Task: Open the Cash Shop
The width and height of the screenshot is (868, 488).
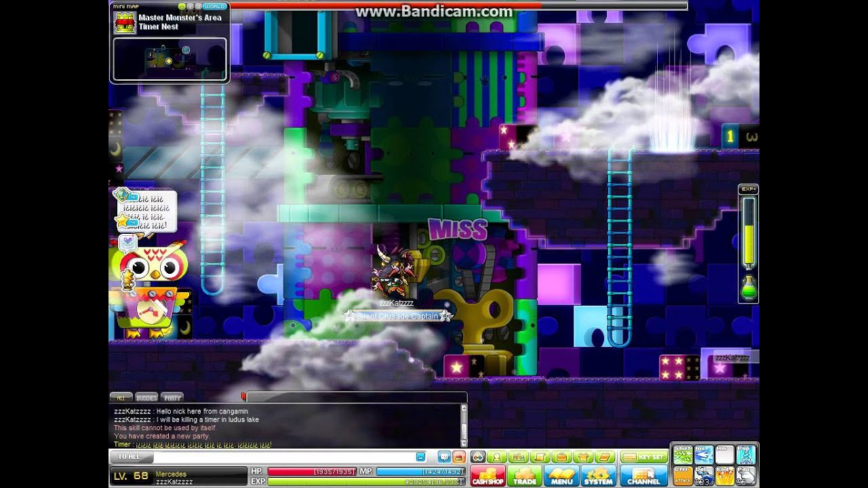Action: coord(488,476)
